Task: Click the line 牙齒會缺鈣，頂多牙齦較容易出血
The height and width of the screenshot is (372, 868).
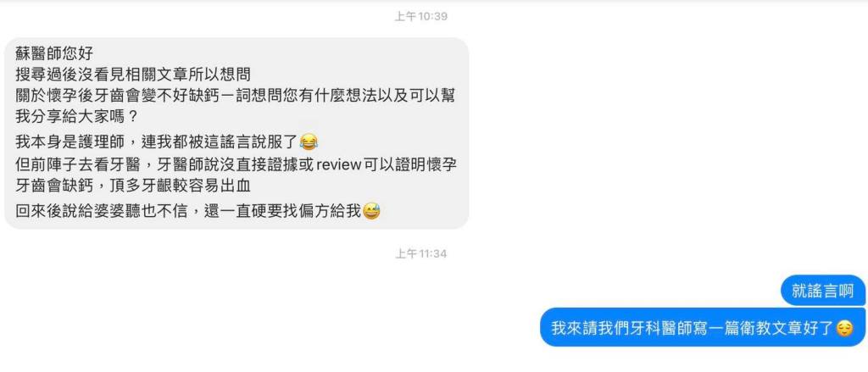Action: point(133,186)
